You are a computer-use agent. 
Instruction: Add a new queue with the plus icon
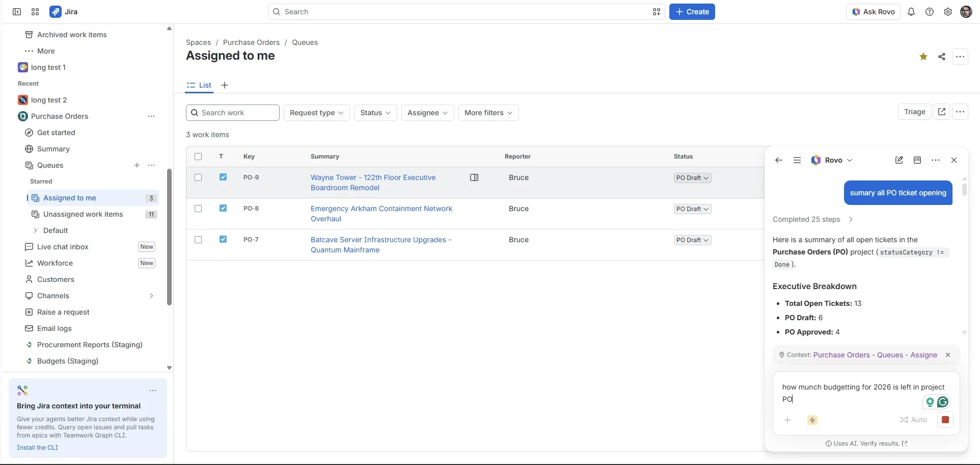pyautogui.click(x=137, y=165)
